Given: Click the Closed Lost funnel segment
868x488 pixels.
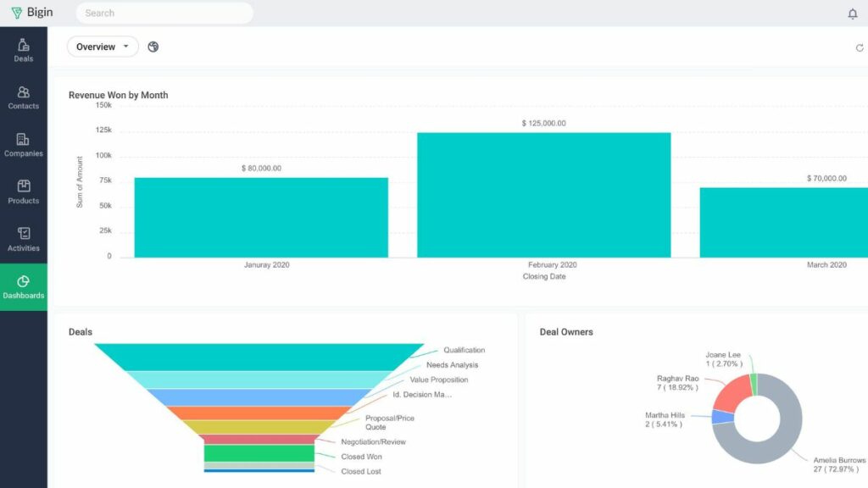Looking at the screenshot, I should point(259,471).
